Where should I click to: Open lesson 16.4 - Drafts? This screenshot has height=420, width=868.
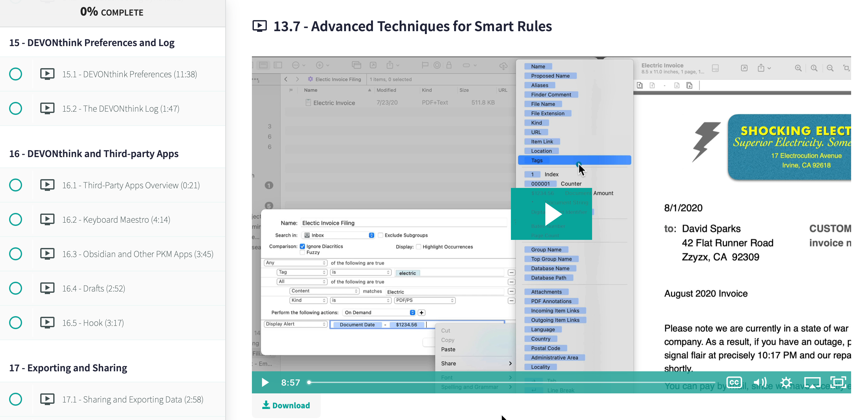pos(93,288)
